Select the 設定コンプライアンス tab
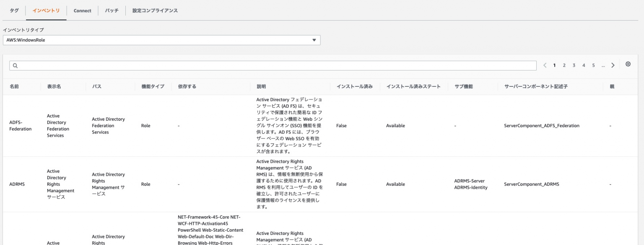The height and width of the screenshot is (245, 644). tap(155, 10)
